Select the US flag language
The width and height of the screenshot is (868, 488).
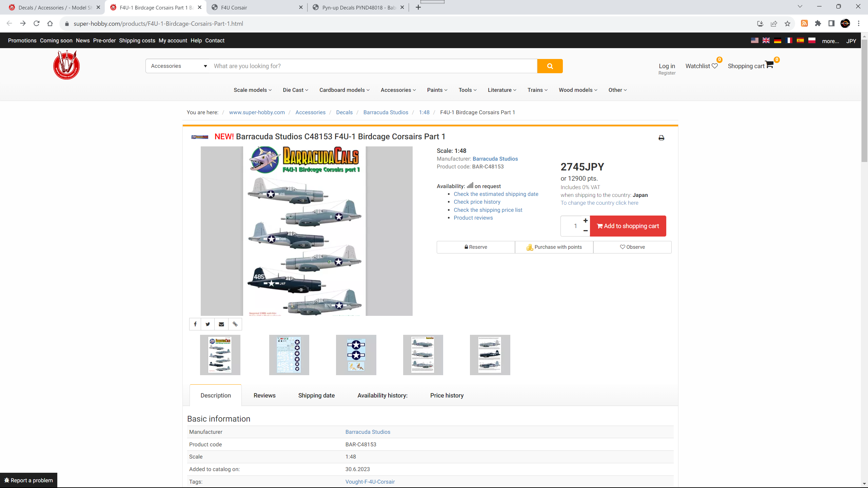[754, 40]
